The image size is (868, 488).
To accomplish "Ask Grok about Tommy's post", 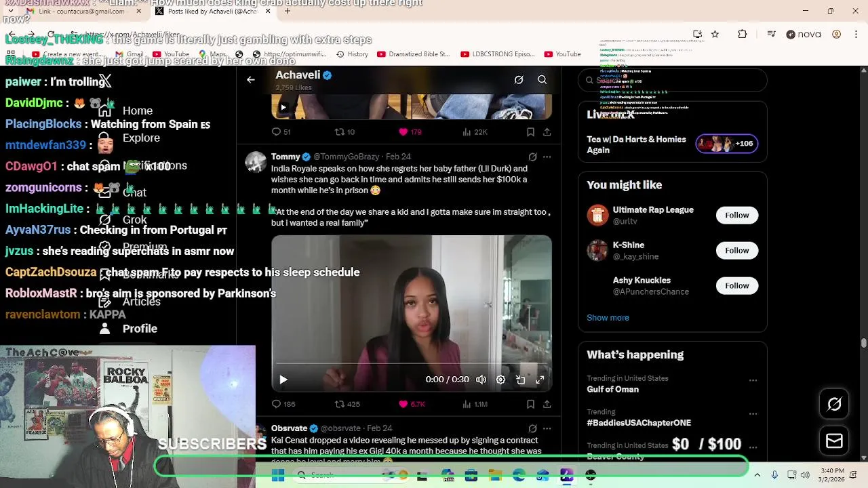I will tap(532, 157).
